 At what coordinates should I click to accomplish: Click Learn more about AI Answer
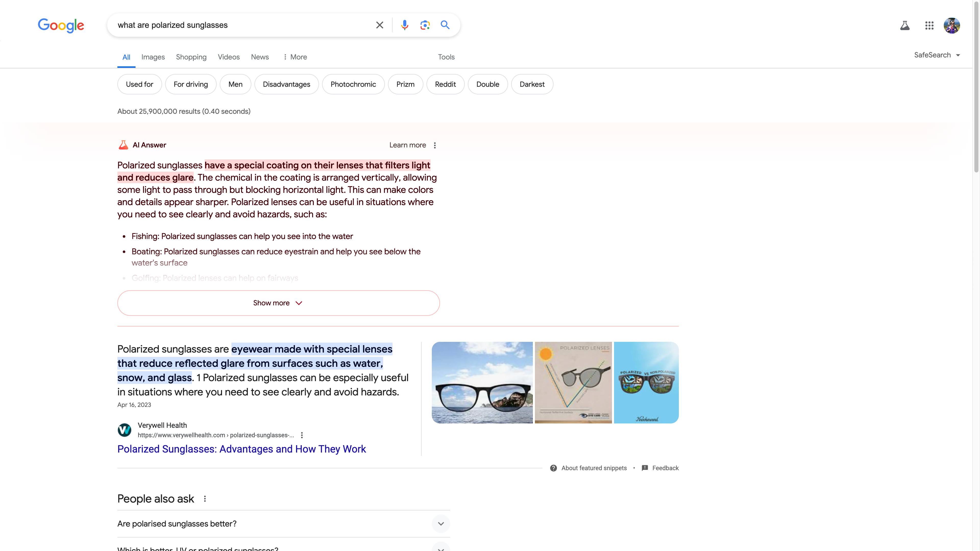tap(407, 145)
